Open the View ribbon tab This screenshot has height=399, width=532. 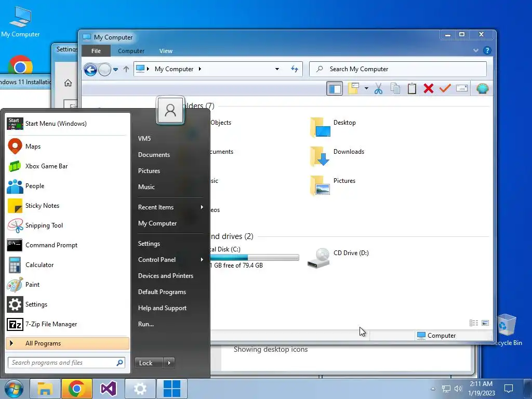pos(166,51)
